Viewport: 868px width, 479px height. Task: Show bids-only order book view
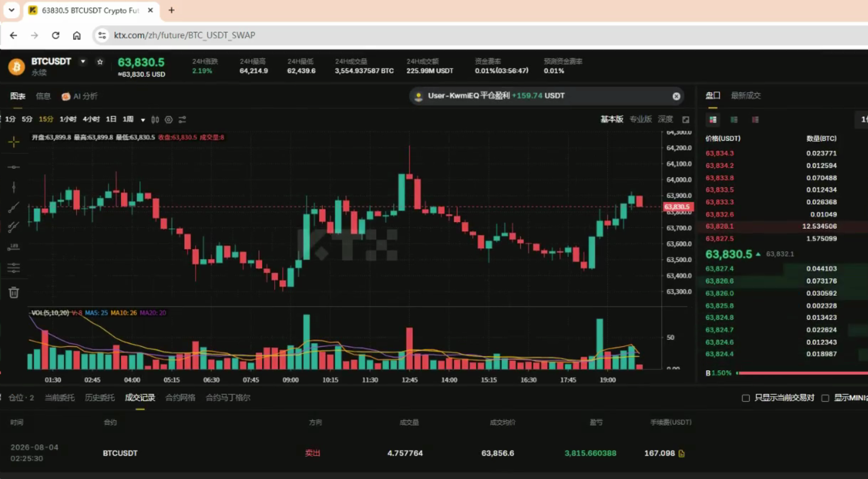[734, 120]
